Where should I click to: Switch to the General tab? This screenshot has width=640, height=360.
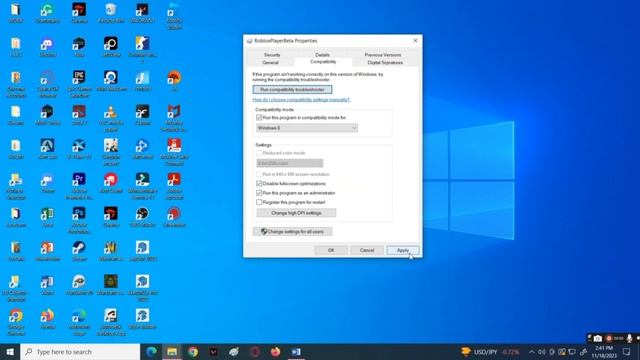point(270,62)
